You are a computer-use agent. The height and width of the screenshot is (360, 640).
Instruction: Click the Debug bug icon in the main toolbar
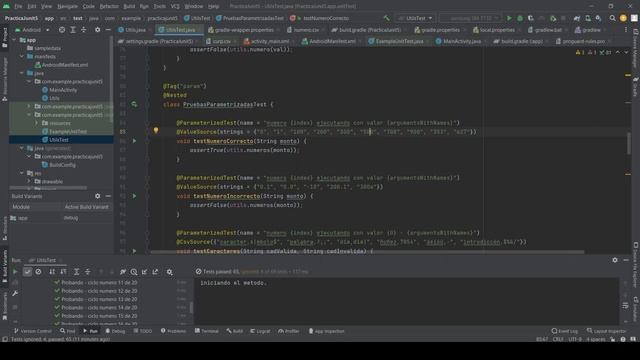pyautogui.click(x=520, y=18)
